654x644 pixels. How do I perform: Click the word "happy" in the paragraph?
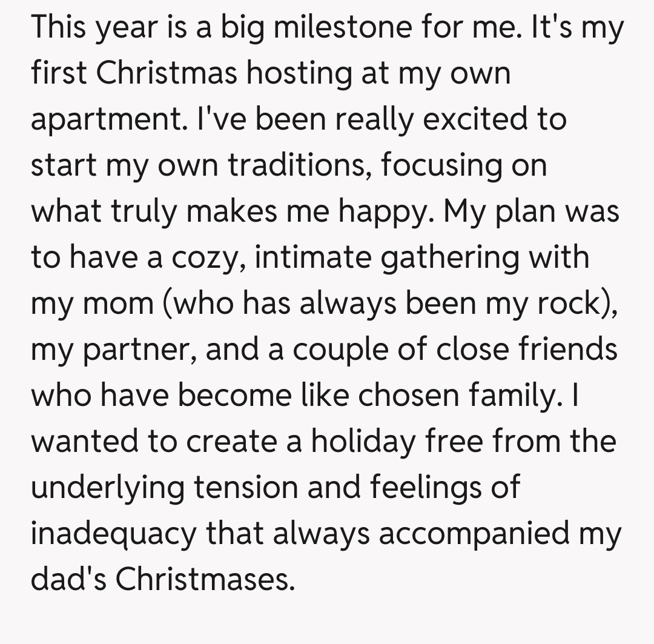point(385,211)
